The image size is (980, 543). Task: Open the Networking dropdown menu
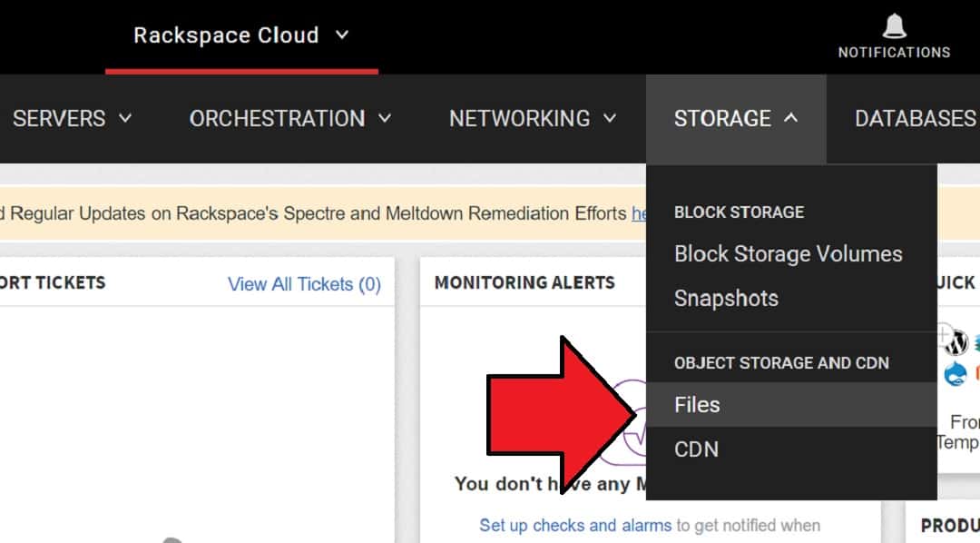534,118
